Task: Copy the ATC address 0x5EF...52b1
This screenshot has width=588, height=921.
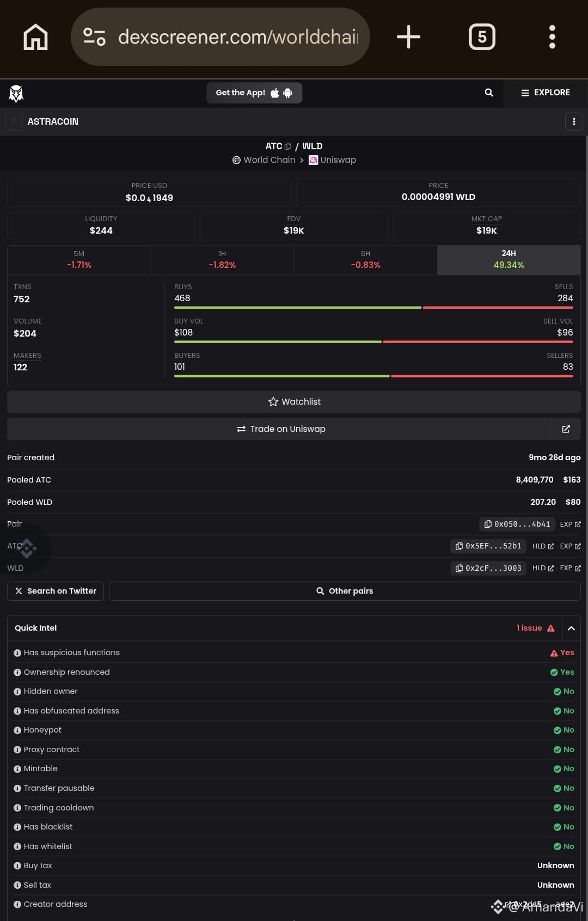Action: [488, 546]
